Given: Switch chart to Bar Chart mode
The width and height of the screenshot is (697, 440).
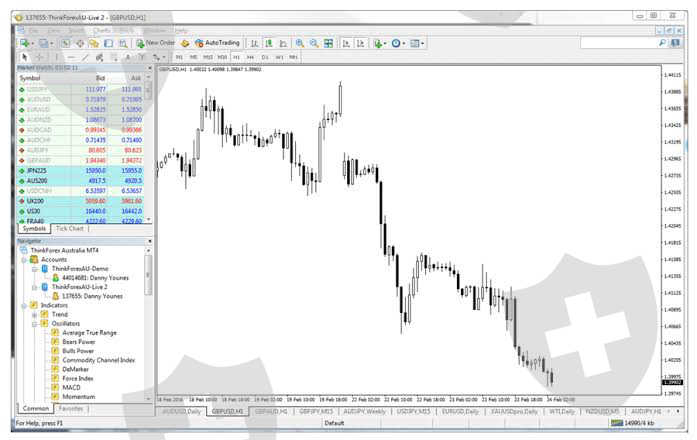Looking at the screenshot, I should 254,43.
